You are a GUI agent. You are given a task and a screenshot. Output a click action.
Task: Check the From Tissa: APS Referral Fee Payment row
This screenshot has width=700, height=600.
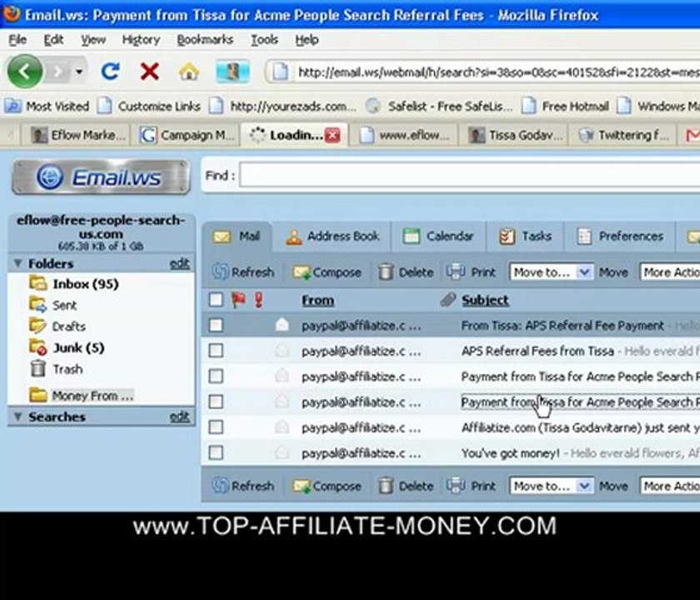point(216,325)
